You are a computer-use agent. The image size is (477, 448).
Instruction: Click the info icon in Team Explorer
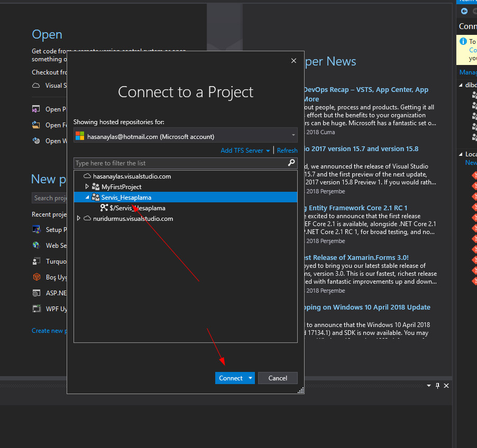pyautogui.click(x=463, y=41)
